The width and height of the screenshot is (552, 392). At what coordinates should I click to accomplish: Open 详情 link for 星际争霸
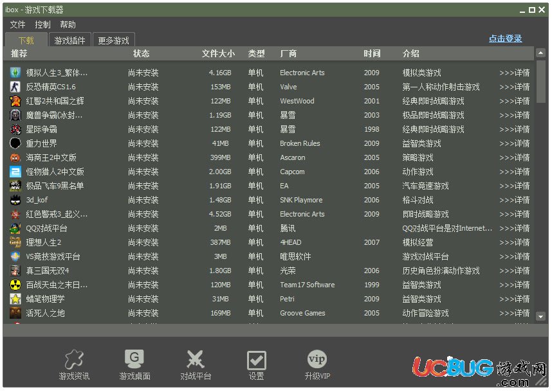[514, 129]
